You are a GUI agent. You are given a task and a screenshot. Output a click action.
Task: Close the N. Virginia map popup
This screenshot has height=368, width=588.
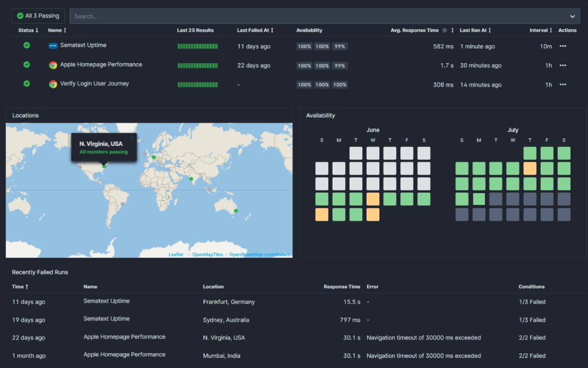tap(132, 138)
